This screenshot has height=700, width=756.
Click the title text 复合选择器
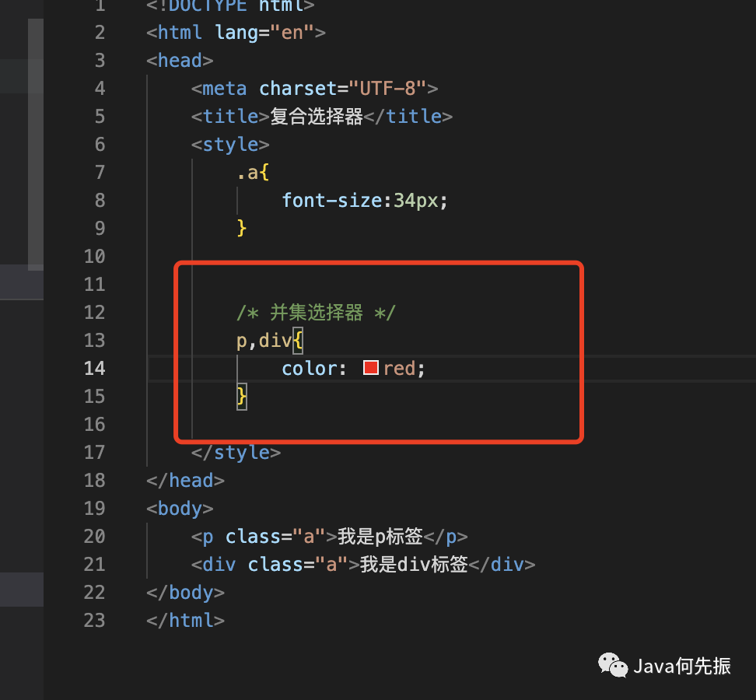(317, 116)
